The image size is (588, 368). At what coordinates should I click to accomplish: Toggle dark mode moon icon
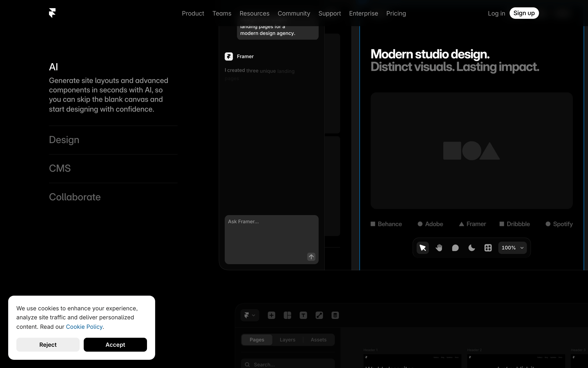click(x=472, y=248)
